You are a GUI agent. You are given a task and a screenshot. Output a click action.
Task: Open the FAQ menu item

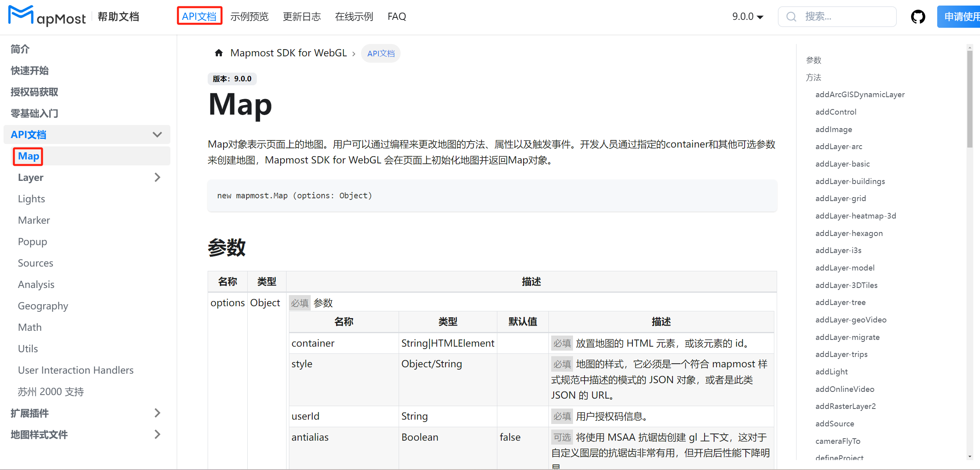397,16
